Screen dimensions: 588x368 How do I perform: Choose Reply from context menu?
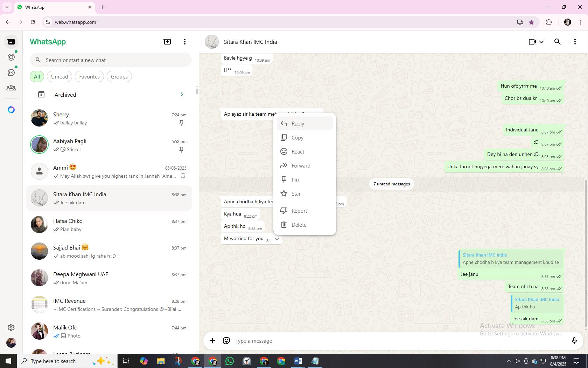(x=305, y=124)
